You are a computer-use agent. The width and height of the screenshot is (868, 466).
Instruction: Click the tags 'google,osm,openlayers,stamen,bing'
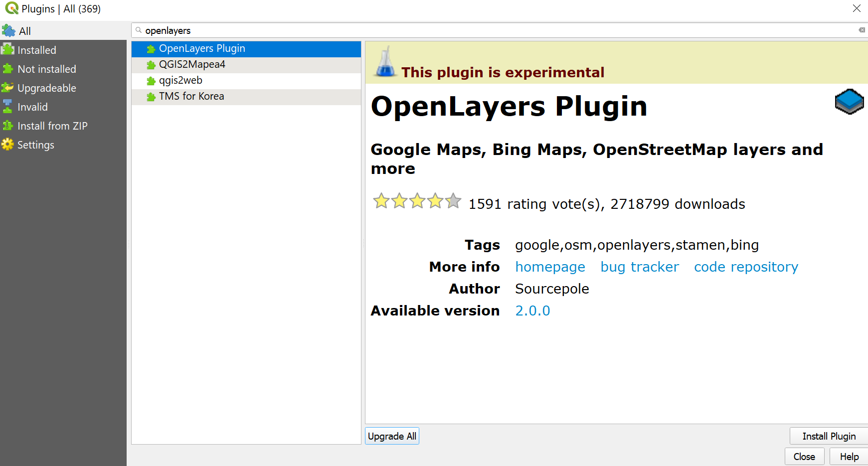tap(637, 245)
